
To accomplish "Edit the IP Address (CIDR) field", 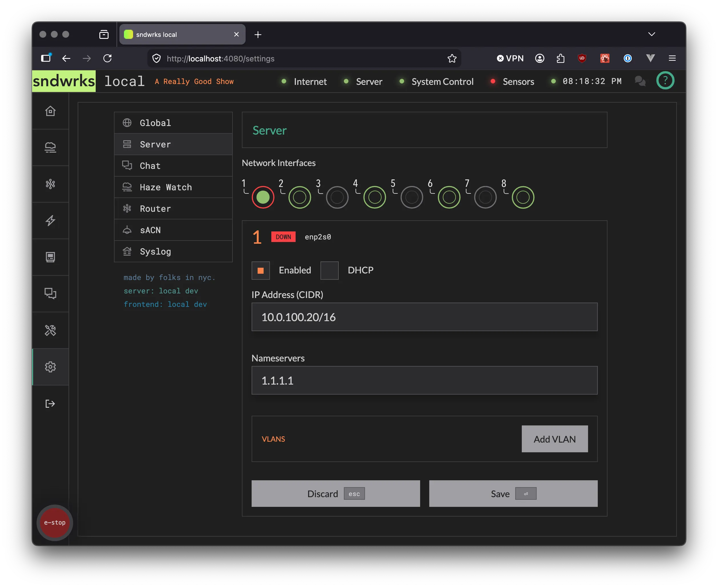I will 424,317.
